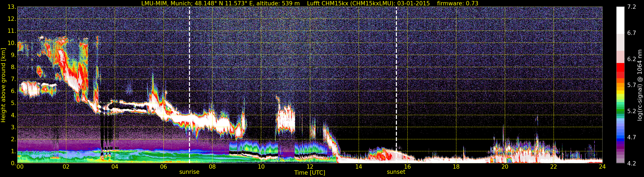Click the 'sunset' label below the axis

coord(396,172)
